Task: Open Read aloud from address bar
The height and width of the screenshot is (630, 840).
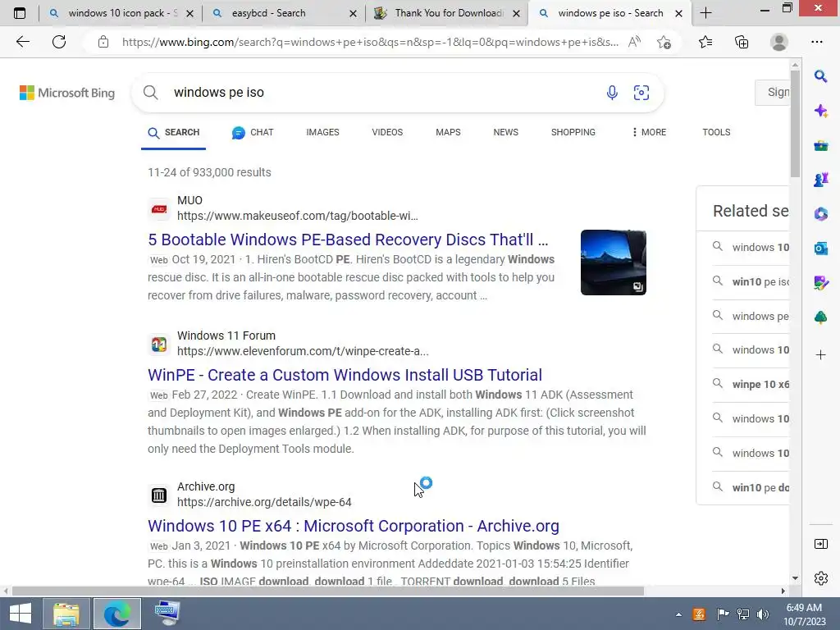Action: 634,42
